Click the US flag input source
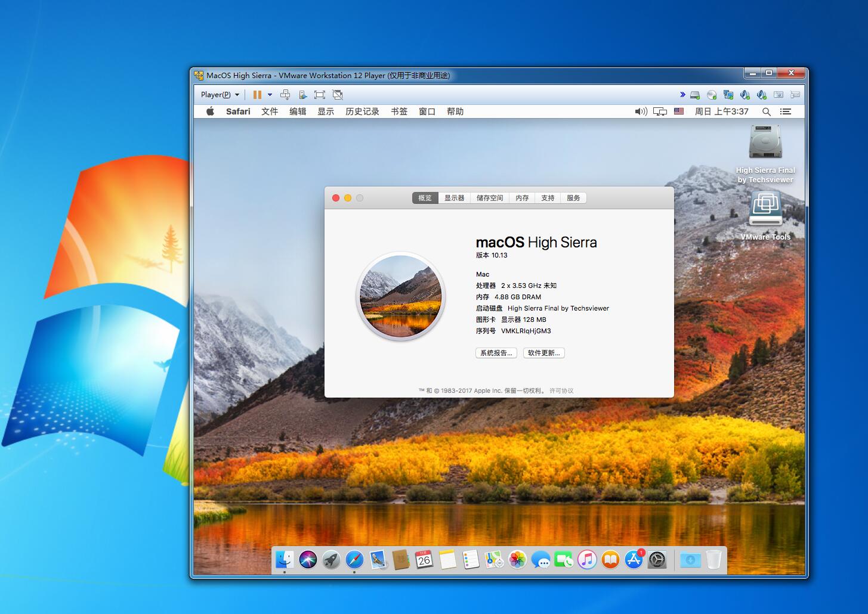This screenshot has height=614, width=868. pos(679,111)
